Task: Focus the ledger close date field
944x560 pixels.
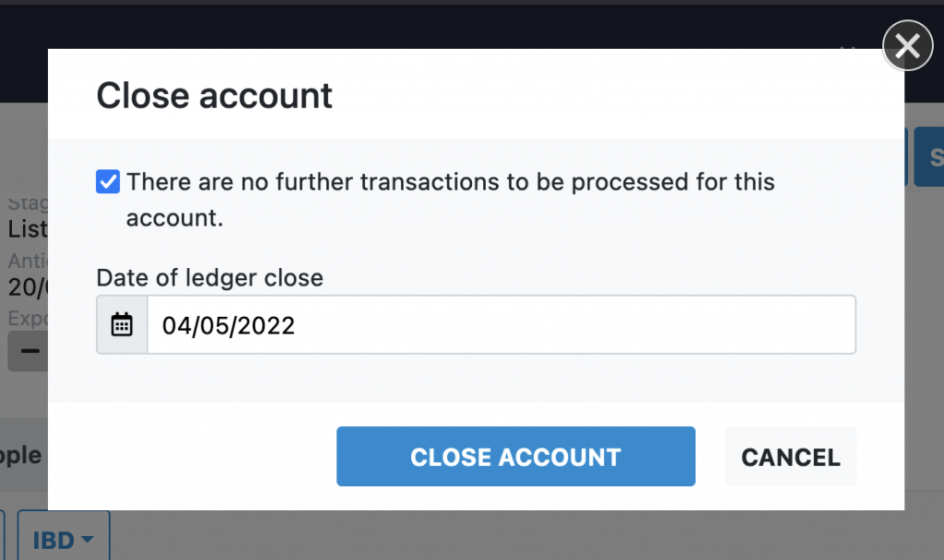Action: coord(501,324)
